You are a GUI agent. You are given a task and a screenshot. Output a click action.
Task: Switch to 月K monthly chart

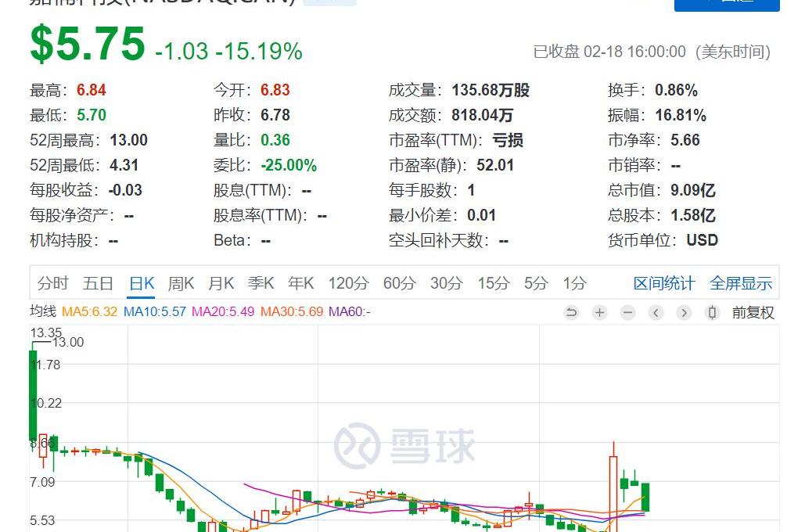pyautogui.click(x=221, y=283)
